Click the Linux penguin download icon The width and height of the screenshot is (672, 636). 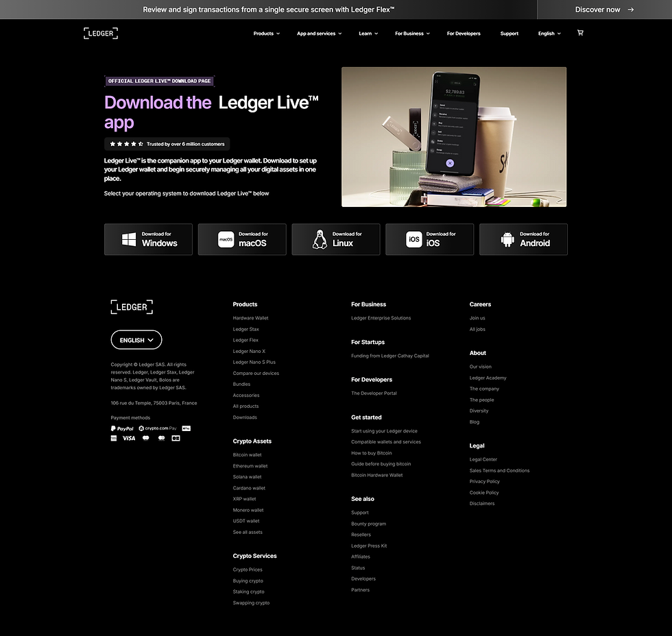click(x=319, y=238)
